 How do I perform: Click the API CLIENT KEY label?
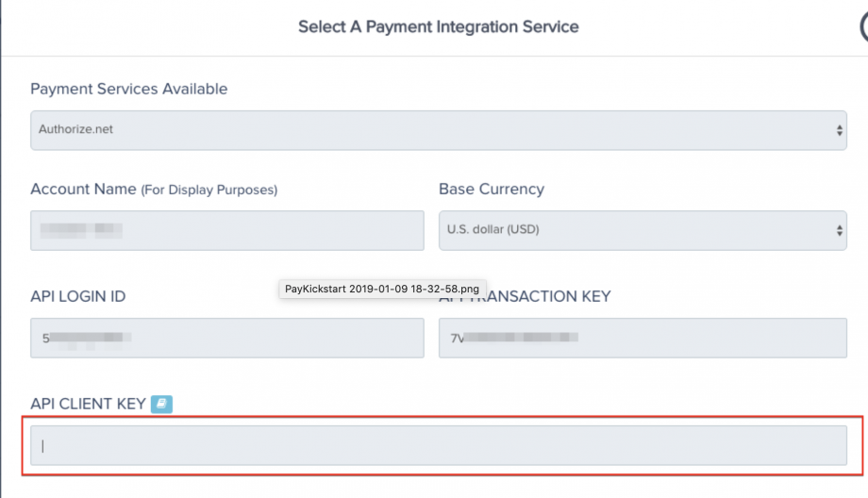coord(88,404)
